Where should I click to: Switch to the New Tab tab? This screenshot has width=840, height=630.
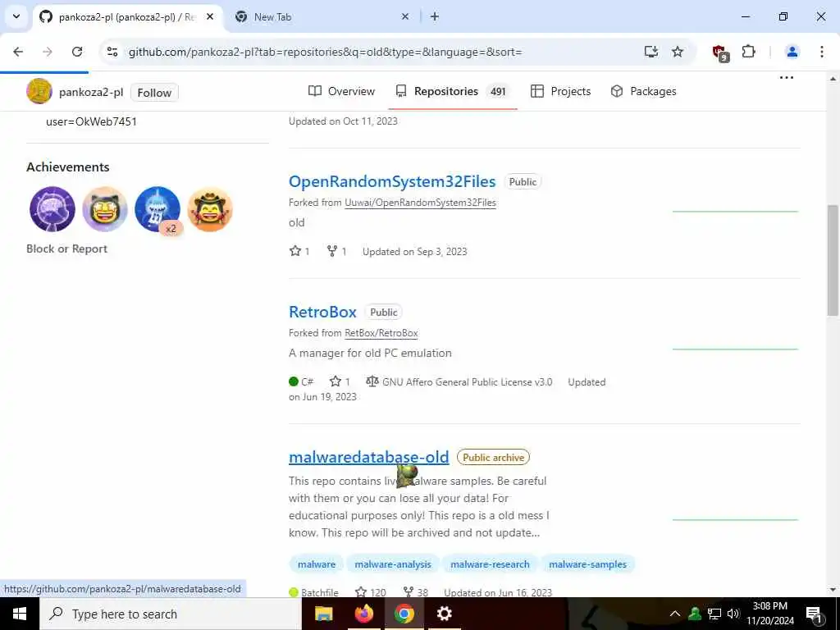(322, 16)
